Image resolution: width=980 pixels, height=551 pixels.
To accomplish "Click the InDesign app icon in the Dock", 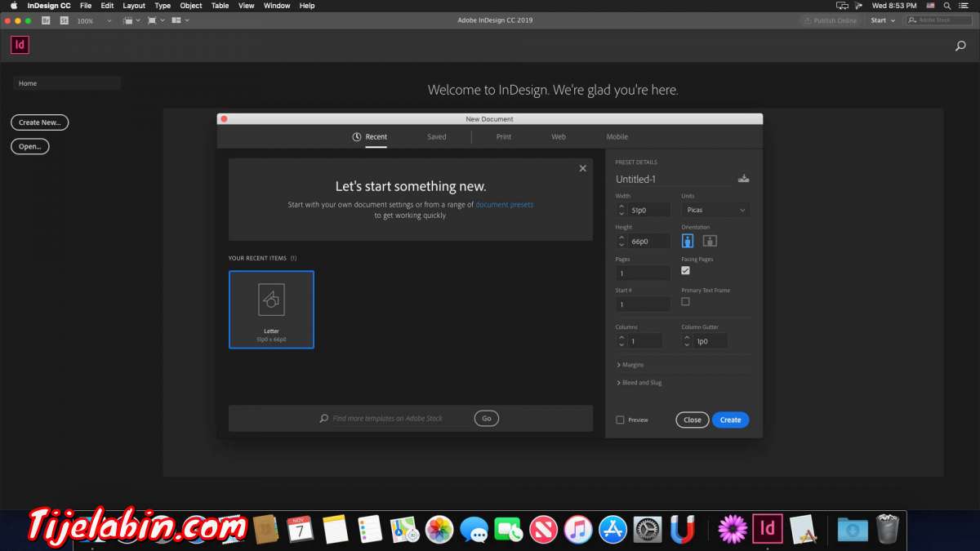I will coord(766,529).
